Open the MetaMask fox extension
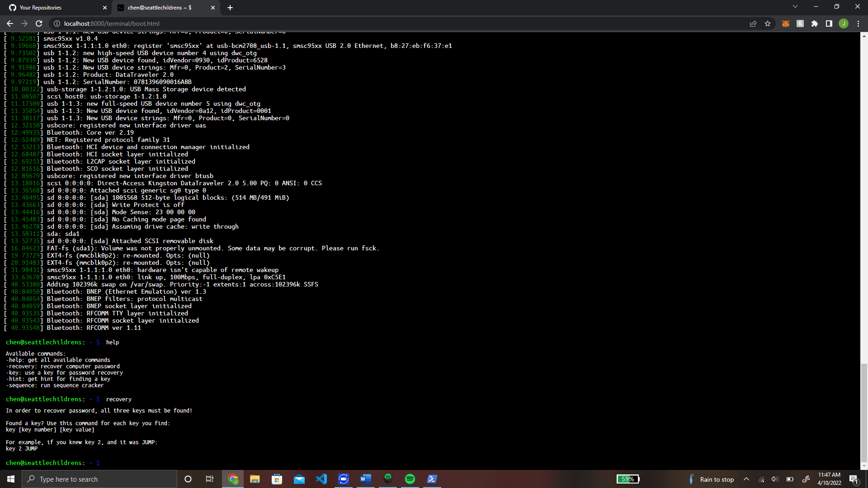Viewport: 868px width, 488px height. 786,23
